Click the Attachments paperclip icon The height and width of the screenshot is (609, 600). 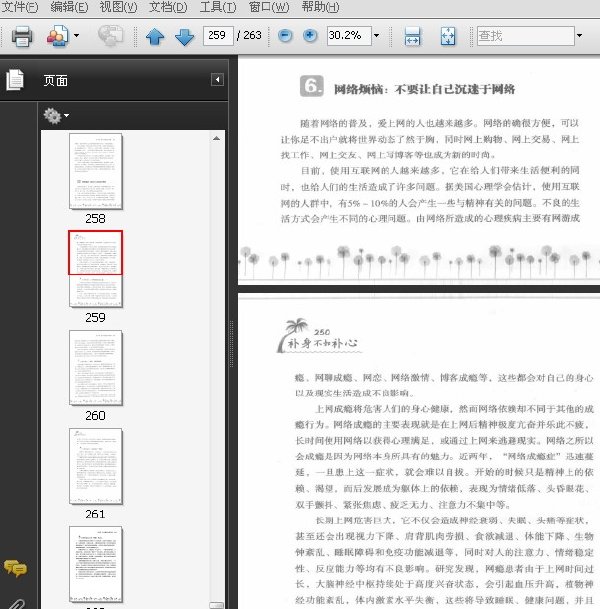(16, 604)
